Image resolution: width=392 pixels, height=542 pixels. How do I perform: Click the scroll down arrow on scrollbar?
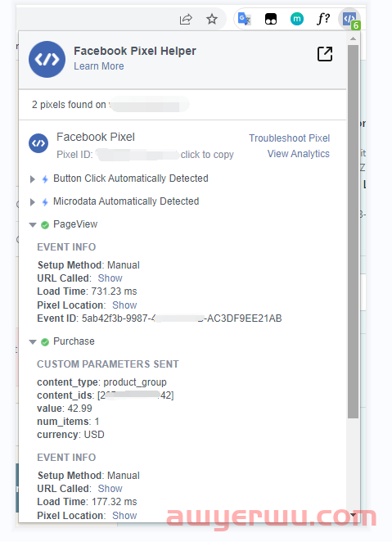coord(353,515)
